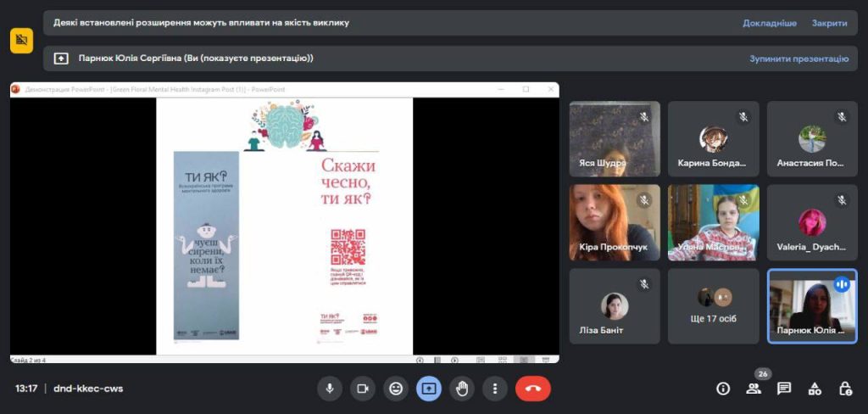Show the participants list panel
868x414 pixels.
(754, 389)
